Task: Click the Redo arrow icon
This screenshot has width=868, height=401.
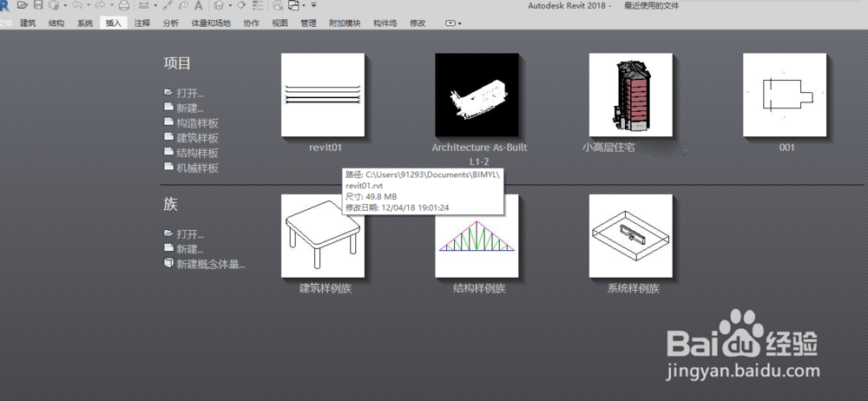Action: tap(101, 5)
